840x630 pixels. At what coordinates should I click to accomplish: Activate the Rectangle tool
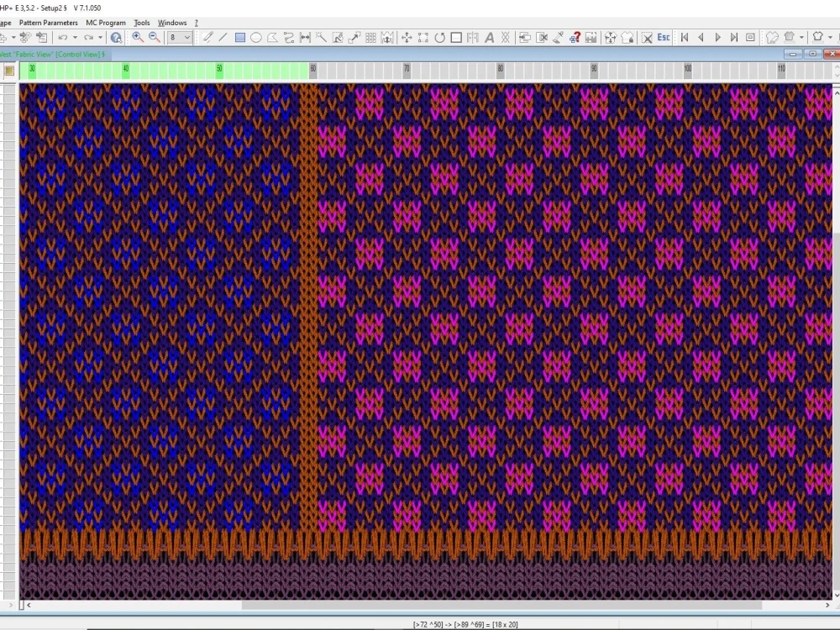click(x=239, y=37)
